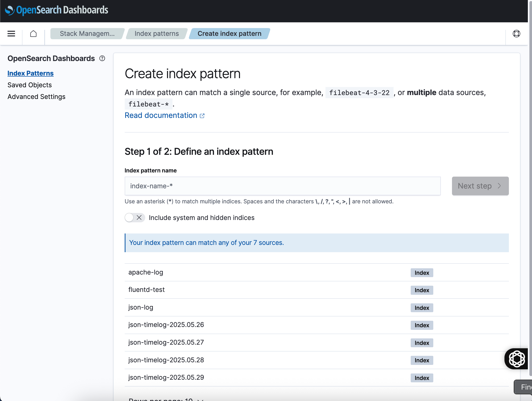Click the Index badge for apache-log
Image resolution: width=532 pixels, height=401 pixels.
(x=422, y=273)
